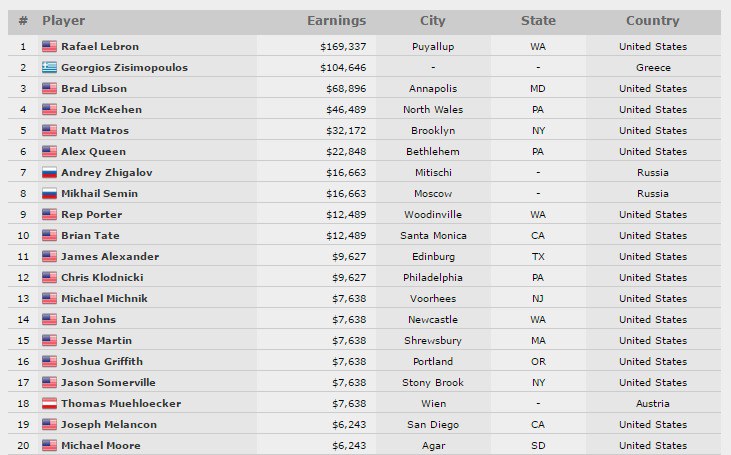
Task: Click the US flag next to Jason Somerville
Action: pyautogui.click(x=49, y=382)
